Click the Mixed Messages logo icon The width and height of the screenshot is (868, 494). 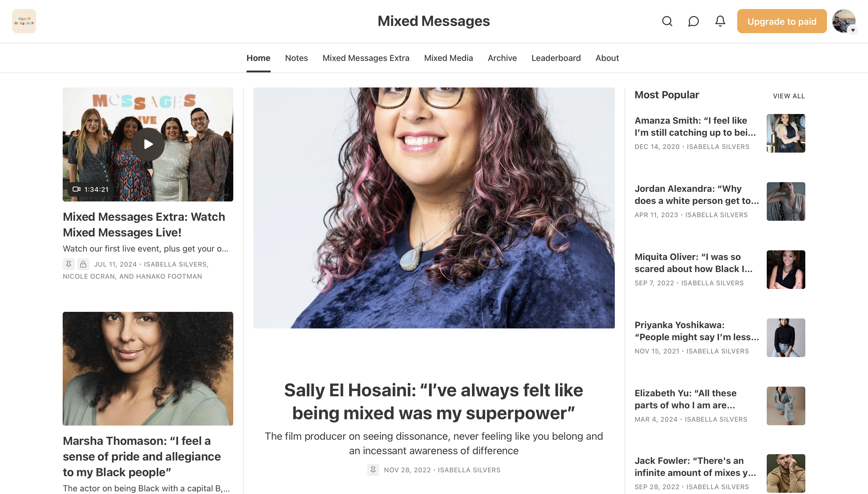(x=24, y=21)
